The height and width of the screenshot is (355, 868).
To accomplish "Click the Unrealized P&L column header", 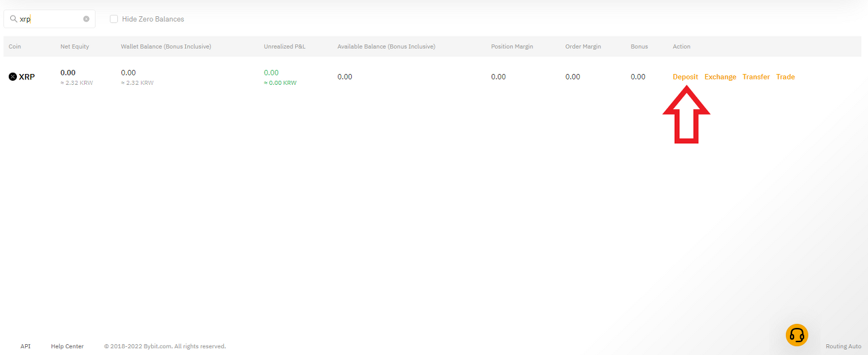I will pyautogui.click(x=285, y=46).
